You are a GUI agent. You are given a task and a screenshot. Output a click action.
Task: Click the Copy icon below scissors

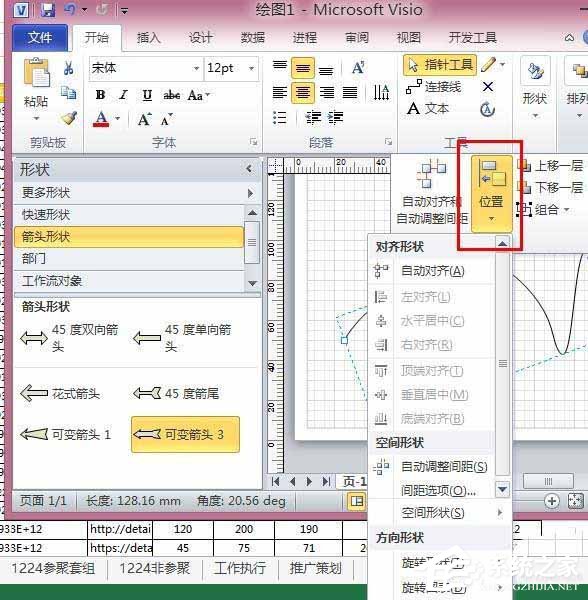pyautogui.click(x=69, y=92)
